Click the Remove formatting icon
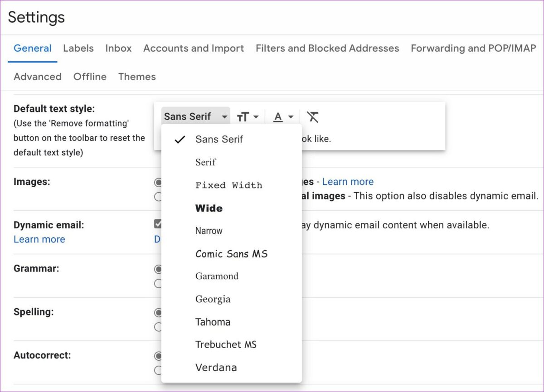The height and width of the screenshot is (392, 544). (x=312, y=117)
